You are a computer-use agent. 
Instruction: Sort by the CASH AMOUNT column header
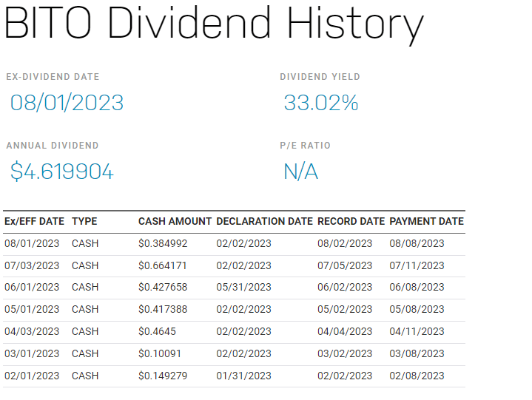[175, 221]
